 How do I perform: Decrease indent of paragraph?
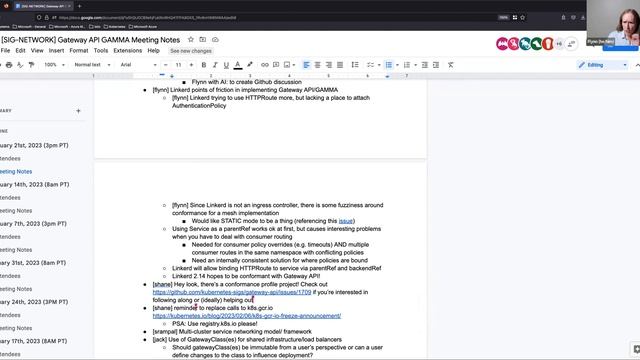[424, 65]
